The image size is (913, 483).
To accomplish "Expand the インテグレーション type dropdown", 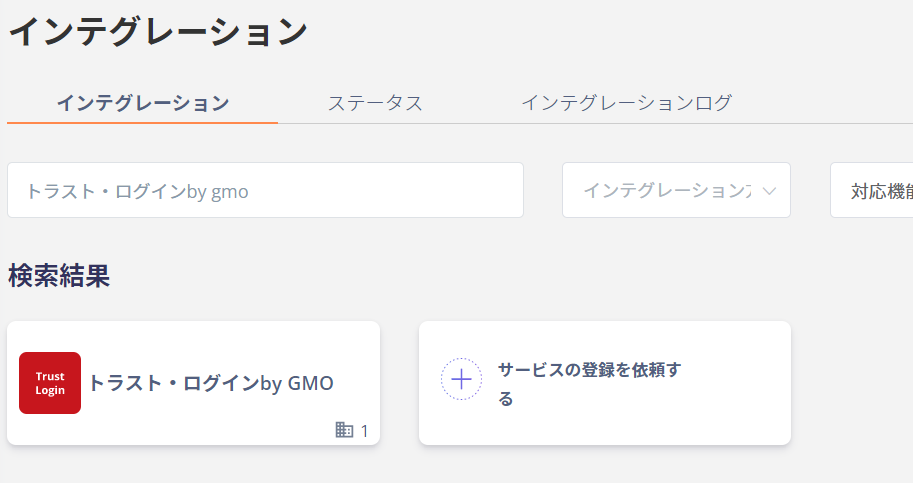I will click(x=676, y=190).
